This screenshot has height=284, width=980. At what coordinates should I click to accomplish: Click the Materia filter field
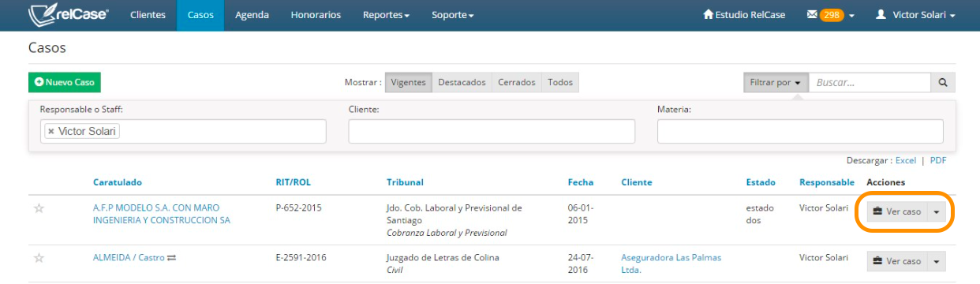[800, 131]
